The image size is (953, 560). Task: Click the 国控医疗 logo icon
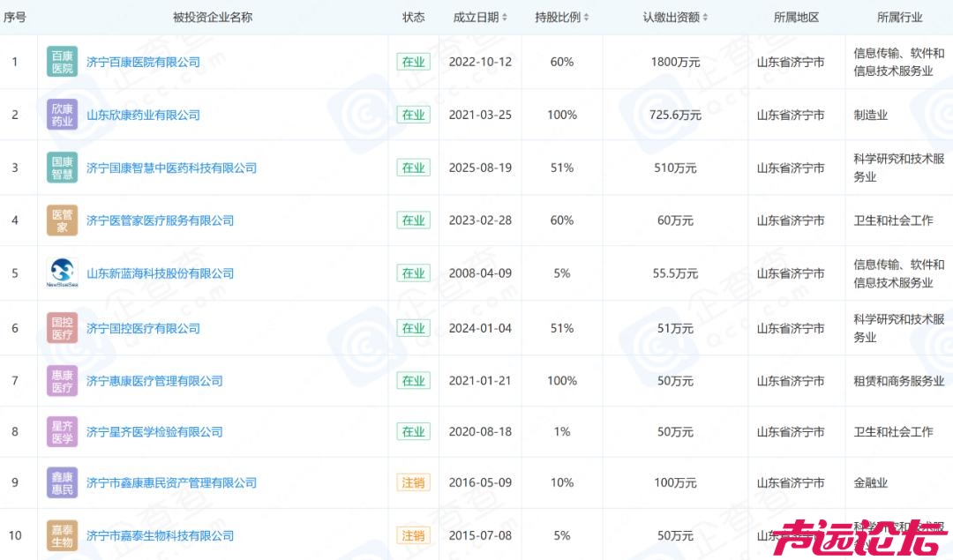pyautogui.click(x=61, y=327)
